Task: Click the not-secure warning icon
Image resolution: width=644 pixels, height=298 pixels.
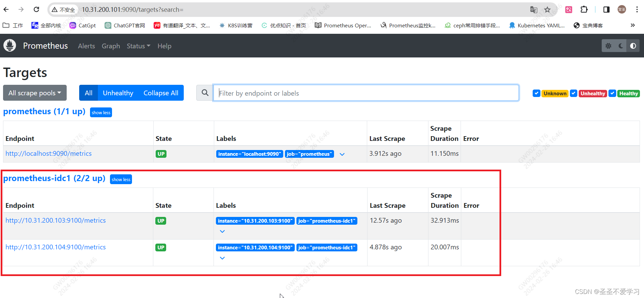Action: click(54, 10)
